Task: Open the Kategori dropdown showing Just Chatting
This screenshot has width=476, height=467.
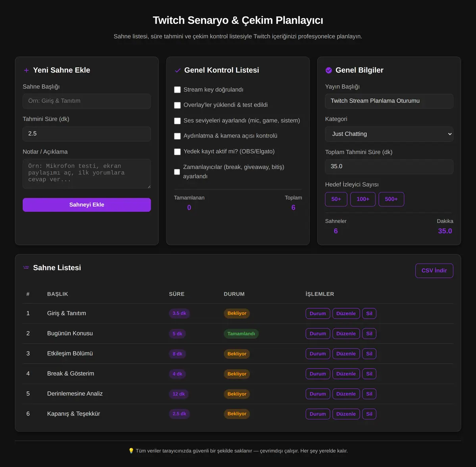Action: (389, 134)
